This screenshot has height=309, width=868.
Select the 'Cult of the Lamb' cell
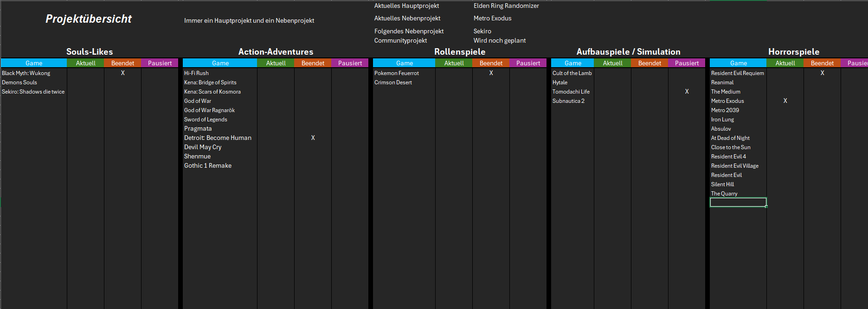click(x=572, y=73)
